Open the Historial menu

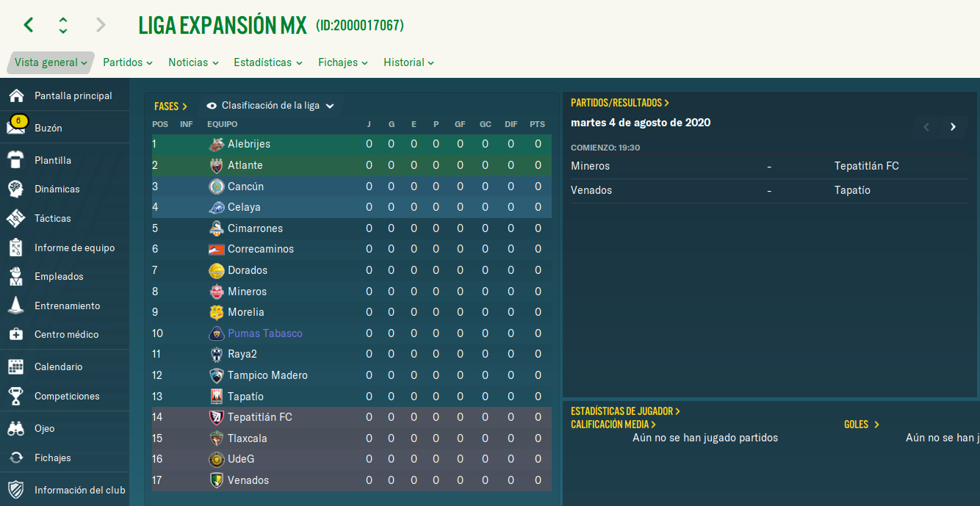408,62
